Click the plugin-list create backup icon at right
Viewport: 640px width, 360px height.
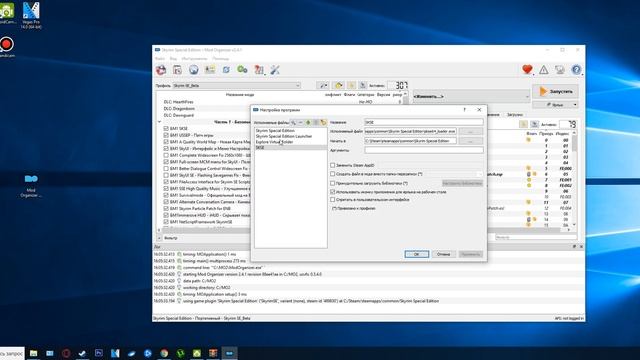tap(534, 124)
